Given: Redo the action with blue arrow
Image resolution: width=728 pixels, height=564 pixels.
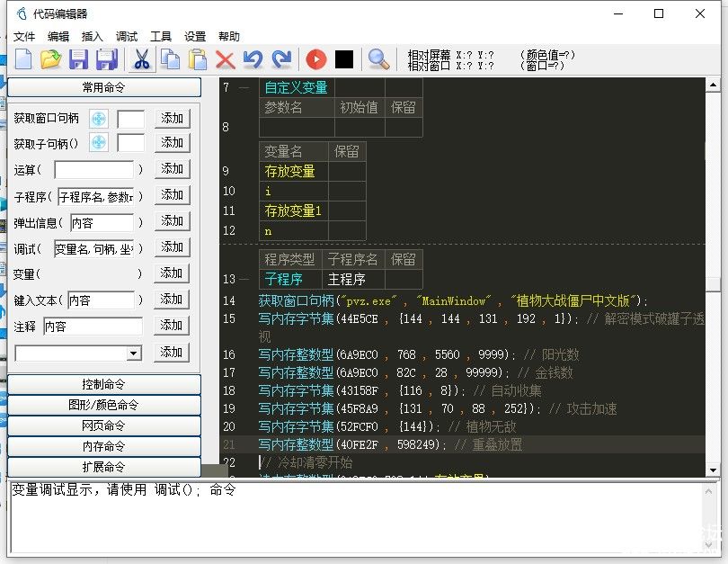Looking at the screenshot, I should (281, 59).
